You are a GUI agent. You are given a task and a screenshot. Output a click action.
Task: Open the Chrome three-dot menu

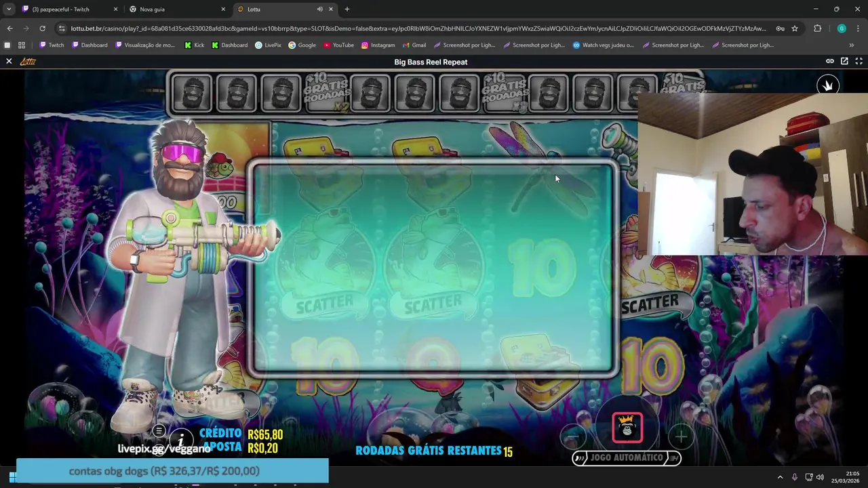point(859,28)
